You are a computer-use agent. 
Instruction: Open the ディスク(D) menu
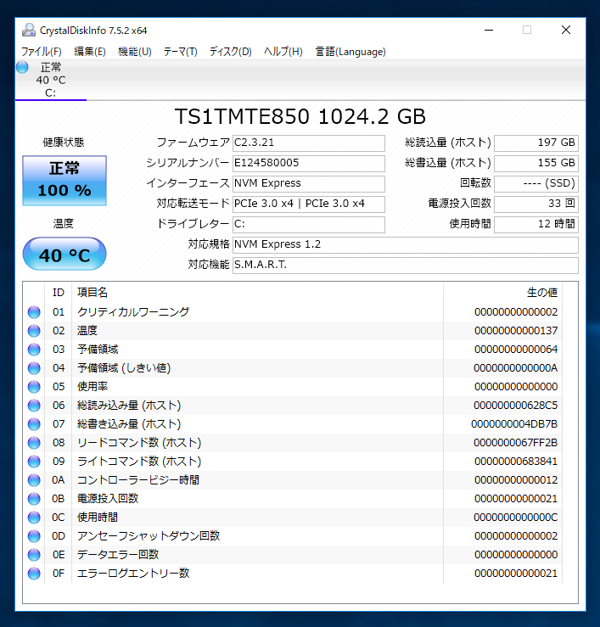[x=230, y=52]
